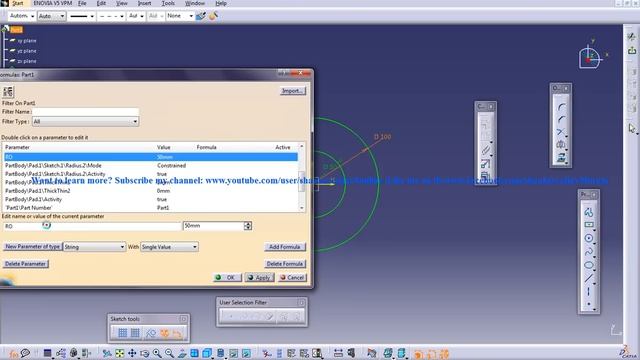640x360 pixels.
Task: Click the Cancel button in Formulas dialog
Action: pos(292,278)
